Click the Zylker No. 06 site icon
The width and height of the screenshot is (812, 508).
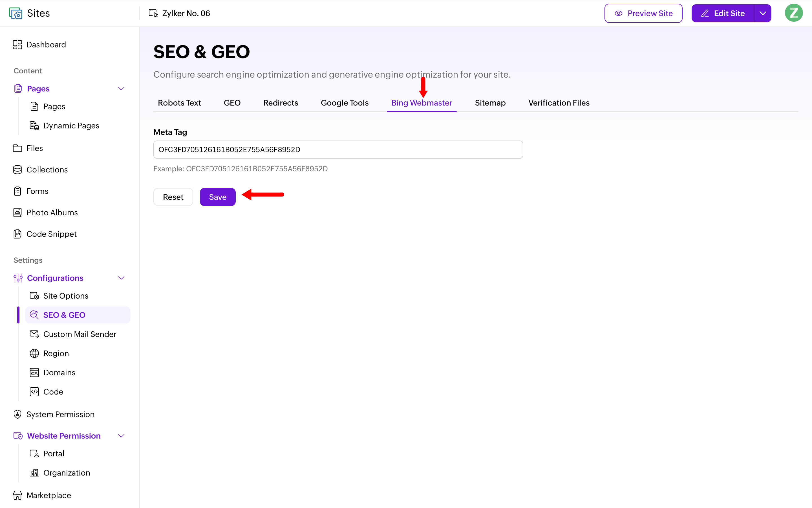153,14
